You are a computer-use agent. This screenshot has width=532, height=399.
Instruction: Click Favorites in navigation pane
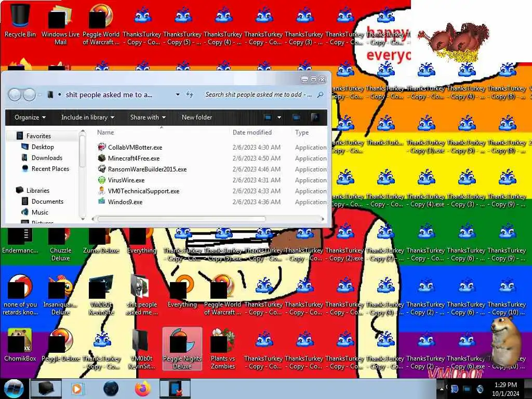38,136
